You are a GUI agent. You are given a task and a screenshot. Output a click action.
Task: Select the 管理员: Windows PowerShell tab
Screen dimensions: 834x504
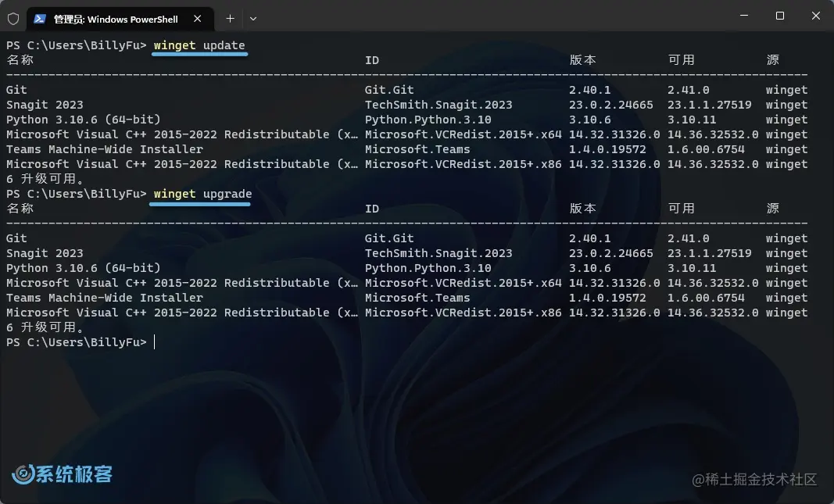point(120,19)
